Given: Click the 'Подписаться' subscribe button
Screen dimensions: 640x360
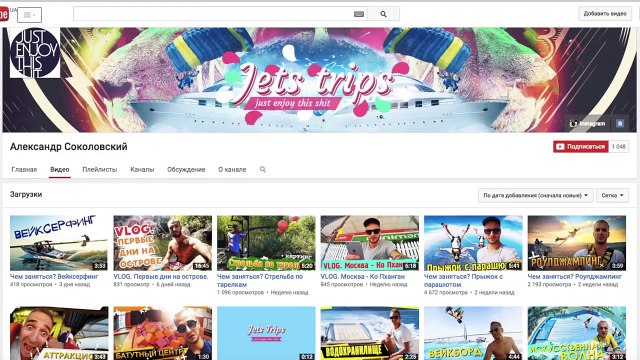Looking at the screenshot, I should click(581, 147).
